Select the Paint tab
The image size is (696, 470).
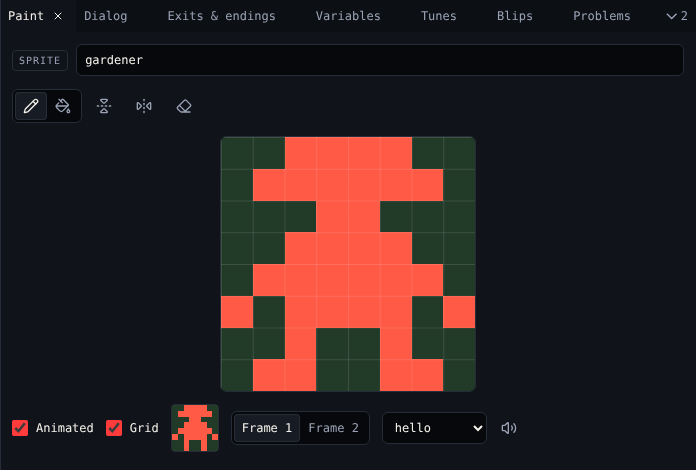(x=26, y=16)
